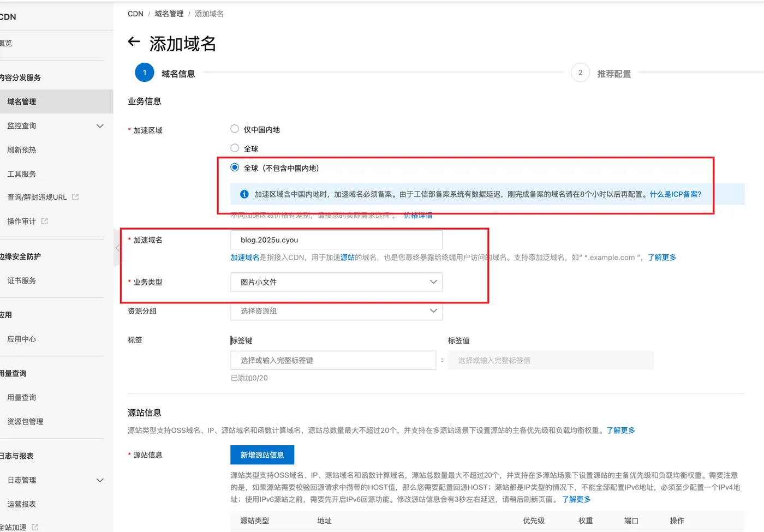The image size is (764, 532).
Task: Open the 资源分组 selection dropdown
Action: (x=336, y=310)
